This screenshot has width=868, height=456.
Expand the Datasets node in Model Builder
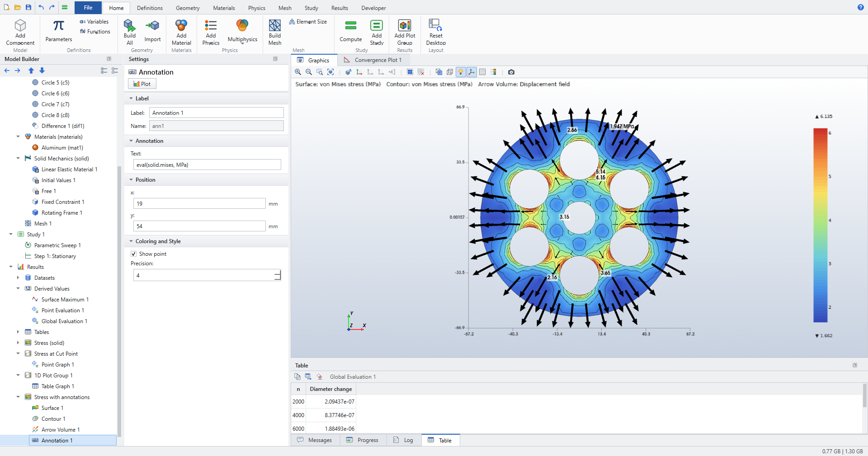tap(18, 277)
